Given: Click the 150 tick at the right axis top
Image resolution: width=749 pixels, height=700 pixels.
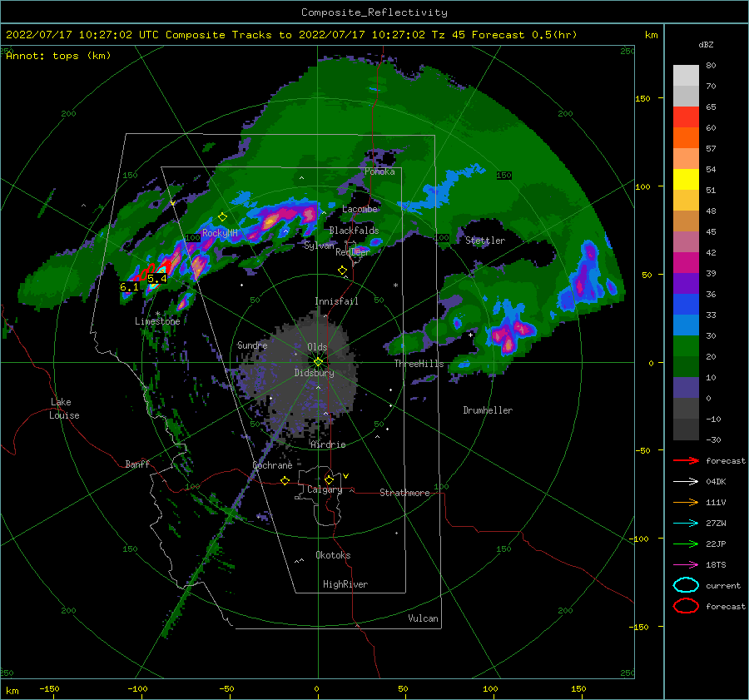Looking at the screenshot, I should tap(642, 98).
